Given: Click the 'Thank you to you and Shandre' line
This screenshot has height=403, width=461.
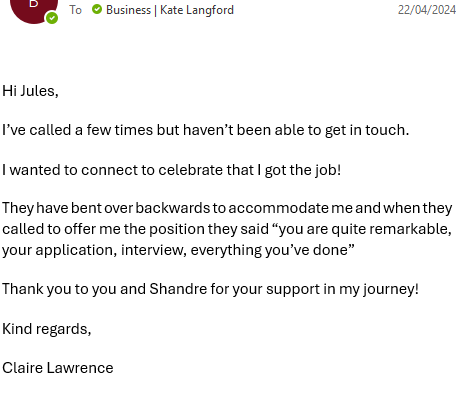Looking at the screenshot, I should [x=210, y=289].
